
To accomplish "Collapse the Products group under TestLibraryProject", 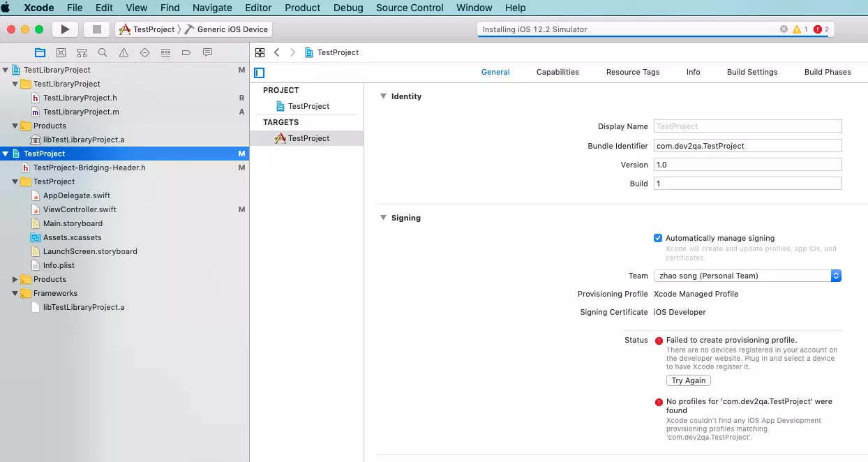I will (x=15, y=126).
